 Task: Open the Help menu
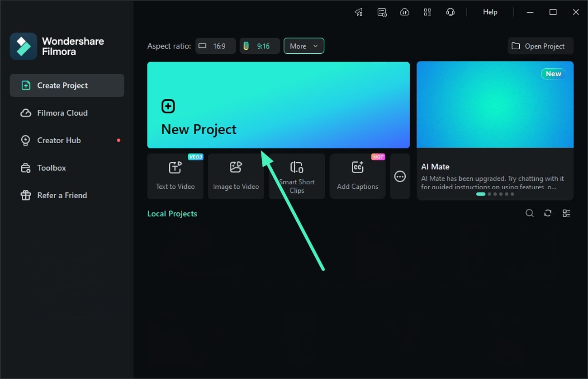[490, 12]
